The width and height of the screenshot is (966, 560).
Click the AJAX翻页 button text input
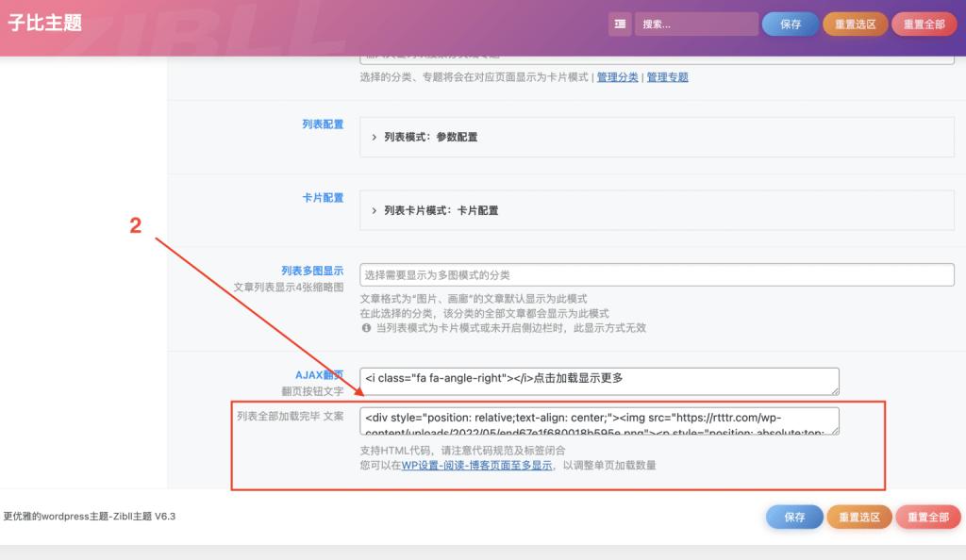tap(598, 381)
